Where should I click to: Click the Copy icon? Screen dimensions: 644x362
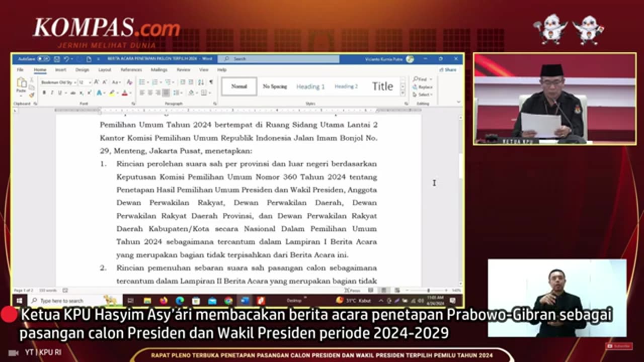click(x=32, y=87)
